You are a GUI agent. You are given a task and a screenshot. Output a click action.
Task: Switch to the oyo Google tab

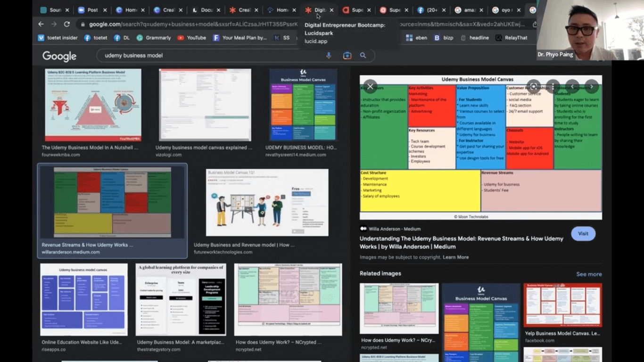[x=506, y=10]
